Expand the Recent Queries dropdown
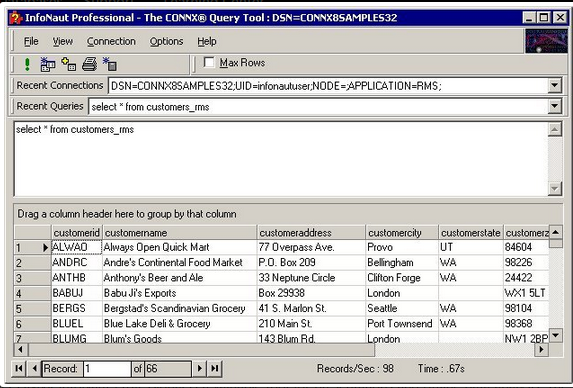The width and height of the screenshot is (573, 388). click(554, 106)
